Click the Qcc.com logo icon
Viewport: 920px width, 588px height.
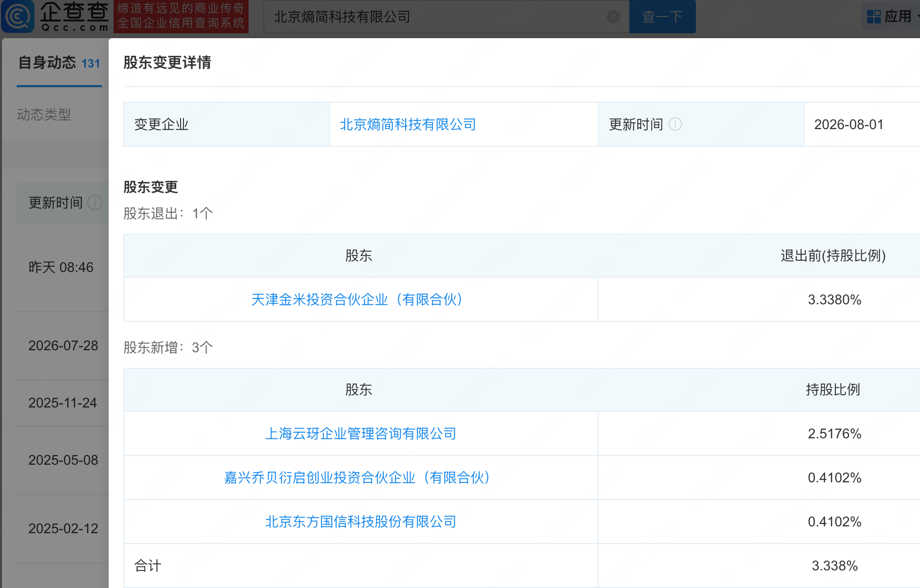[18, 16]
